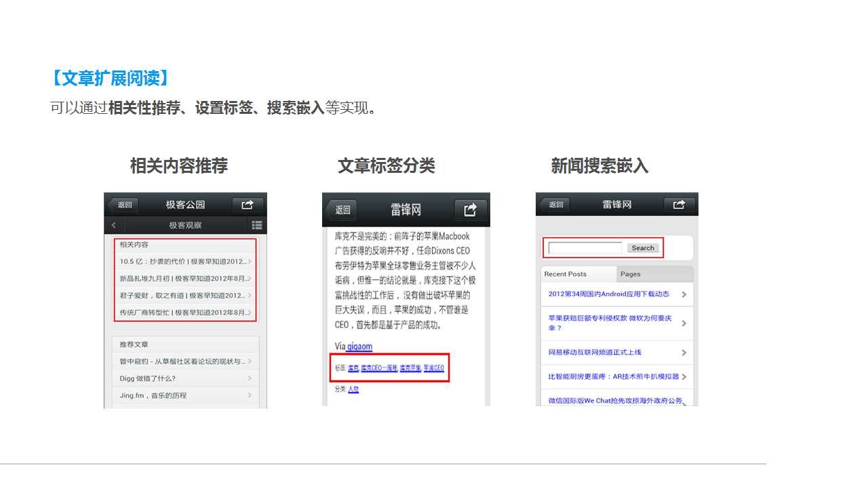This screenshot has height=488, width=868.
Task: Switch to the Pages tab
Action: [x=655, y=274]
